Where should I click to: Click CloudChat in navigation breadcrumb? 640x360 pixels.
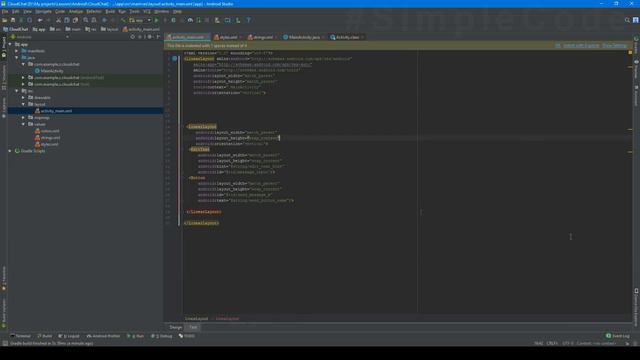[16, 29]
